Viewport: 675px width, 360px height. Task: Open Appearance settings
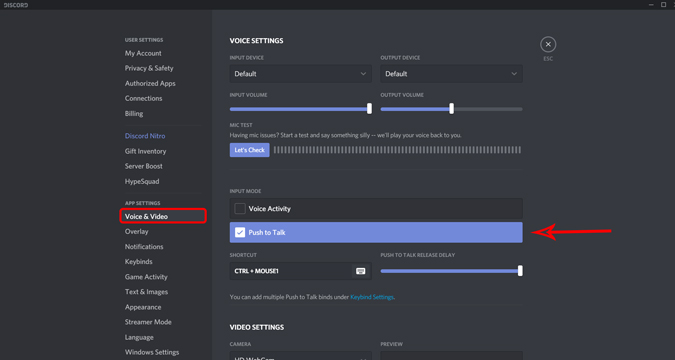pos(143,307)
